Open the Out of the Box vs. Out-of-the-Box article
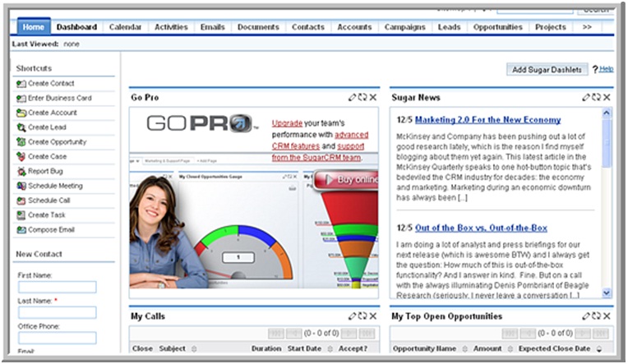The image size is (628, 364). [x=481, y=228]
